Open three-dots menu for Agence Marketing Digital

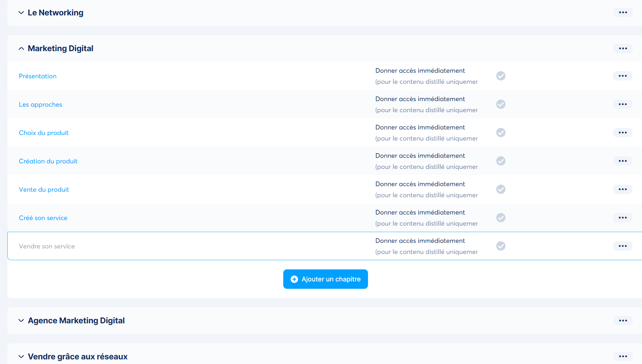tap(623, 321)
